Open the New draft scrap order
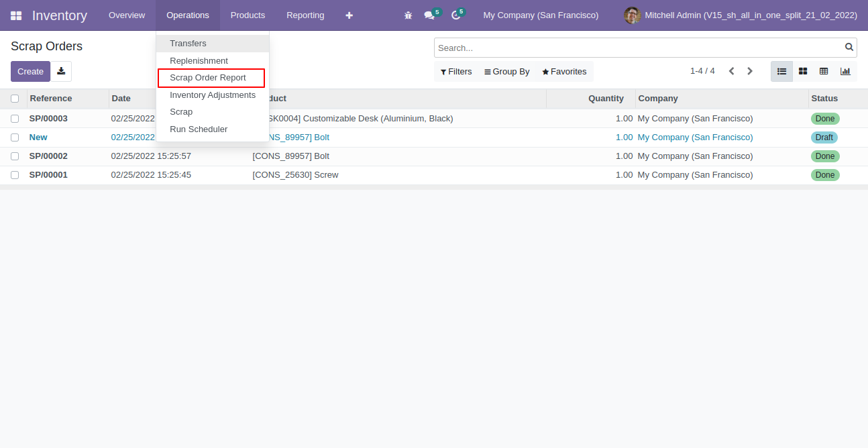Viewport: 868px width, 448px height. 38,137
